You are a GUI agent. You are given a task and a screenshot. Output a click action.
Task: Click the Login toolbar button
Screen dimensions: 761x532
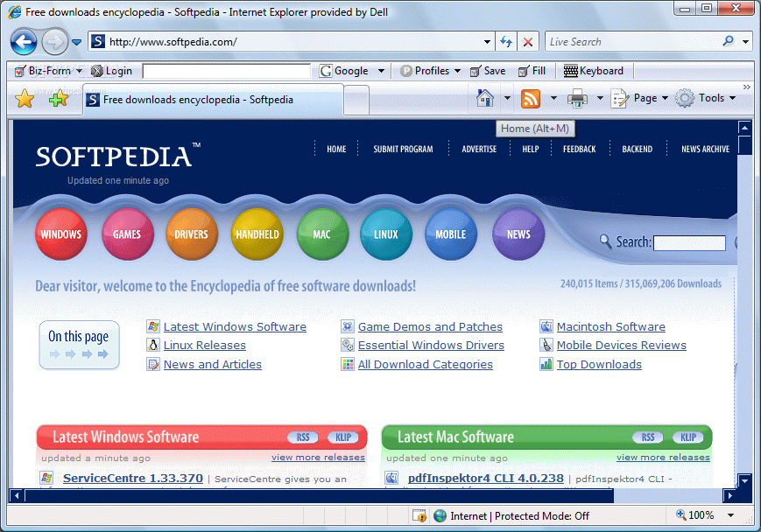(112, 71)
